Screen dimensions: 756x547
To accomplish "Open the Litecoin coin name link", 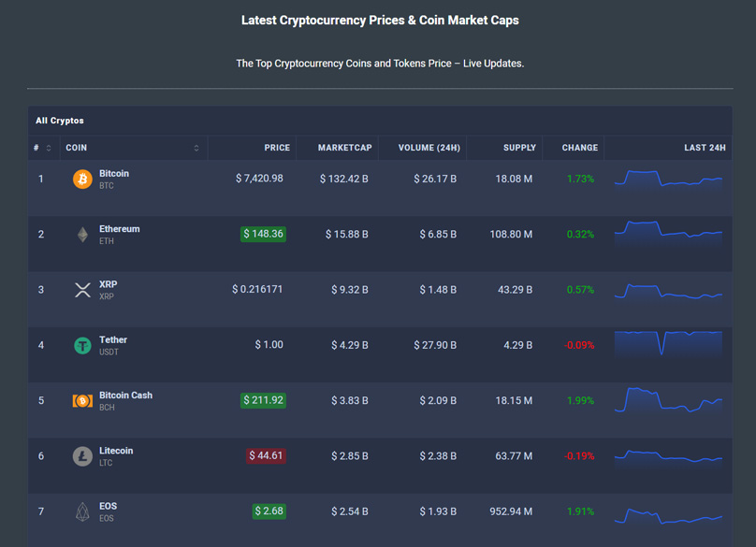I will (x=116, y=451).
